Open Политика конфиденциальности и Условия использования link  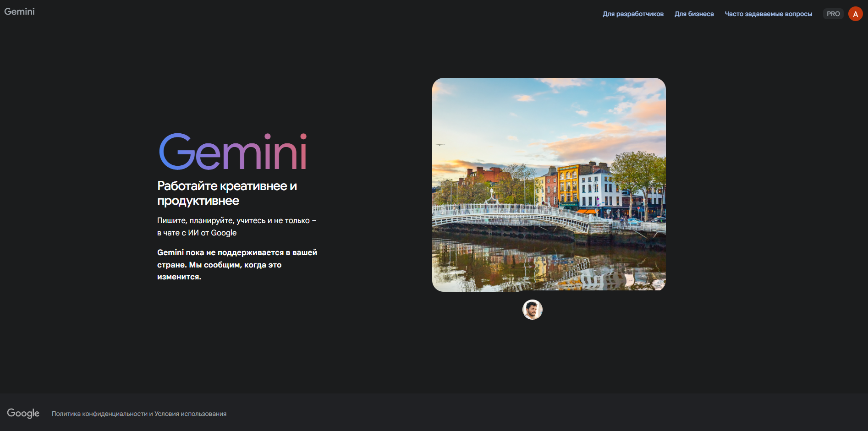click(139, 414)
